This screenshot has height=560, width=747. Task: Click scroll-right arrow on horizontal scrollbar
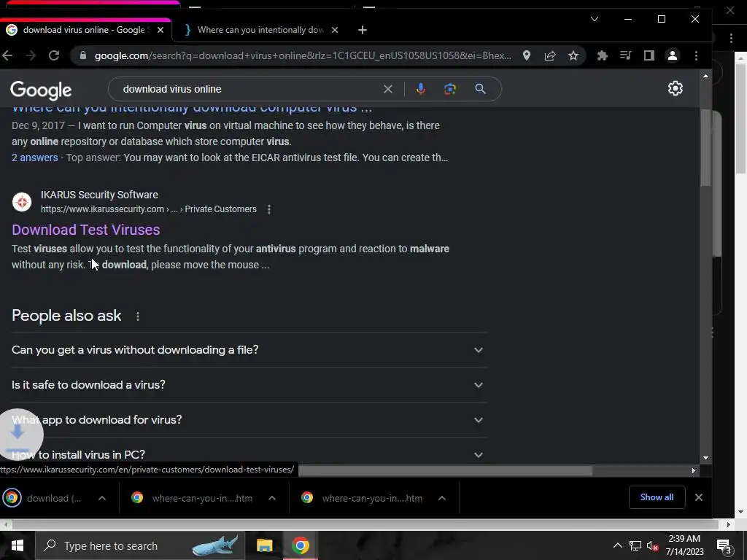coord(693,470)
